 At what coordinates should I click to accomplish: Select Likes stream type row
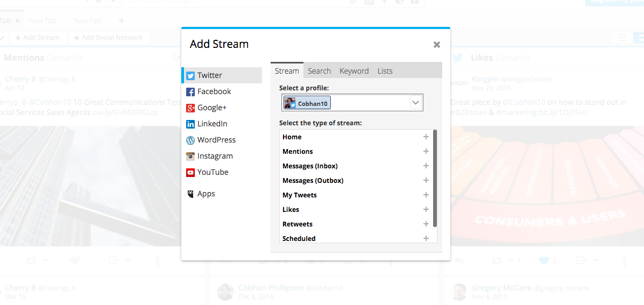point(356,209)
